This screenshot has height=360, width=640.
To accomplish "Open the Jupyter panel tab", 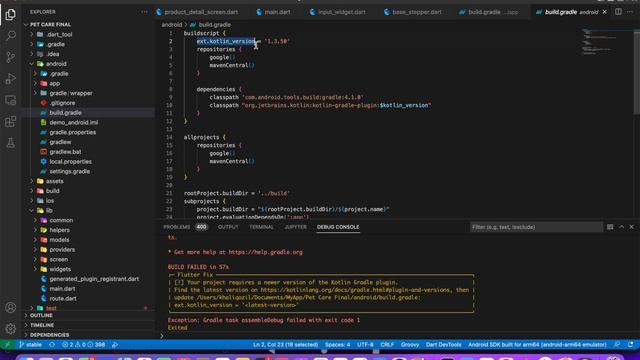I will point(296,227).
